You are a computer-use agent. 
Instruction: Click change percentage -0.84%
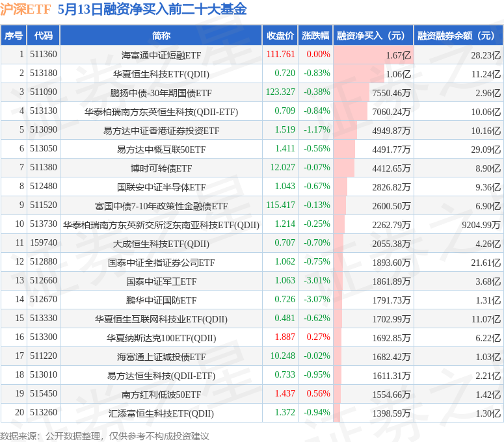coord(317,110)
